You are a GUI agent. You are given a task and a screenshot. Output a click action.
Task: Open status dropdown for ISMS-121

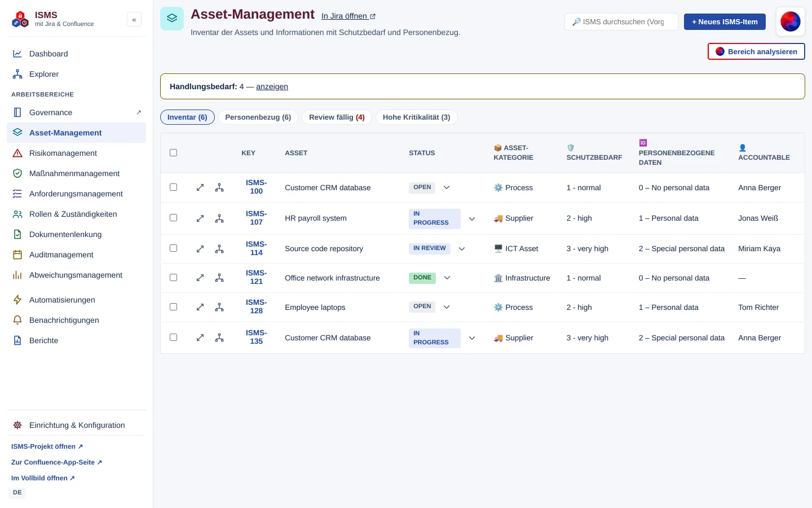click(x=447, y=278)
